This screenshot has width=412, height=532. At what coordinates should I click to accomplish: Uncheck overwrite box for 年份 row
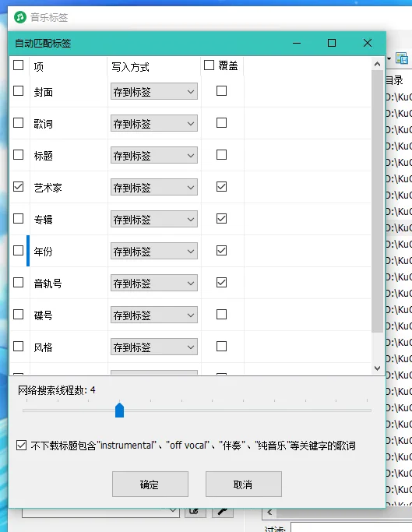[x=222, y=251]
